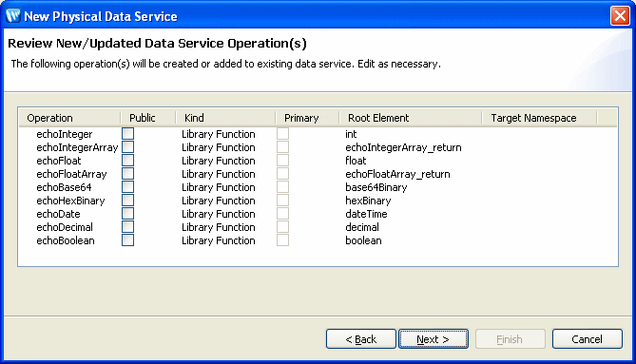Click the Kind column header

coord(226,118)
